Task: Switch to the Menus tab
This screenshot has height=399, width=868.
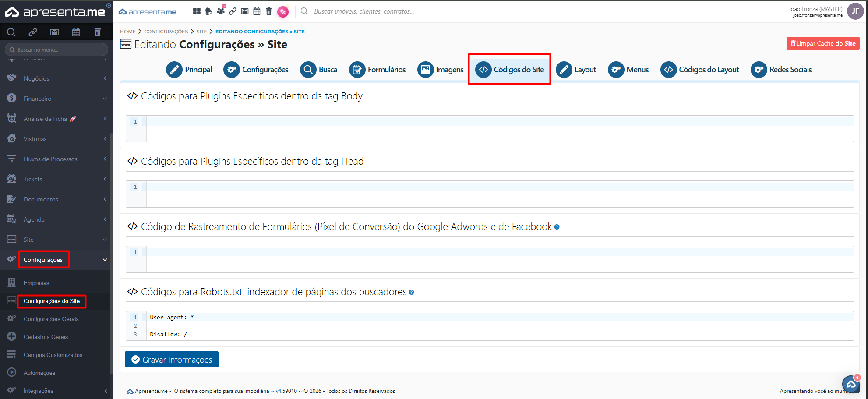Action: pyautogui.click(x=628, y=70)
